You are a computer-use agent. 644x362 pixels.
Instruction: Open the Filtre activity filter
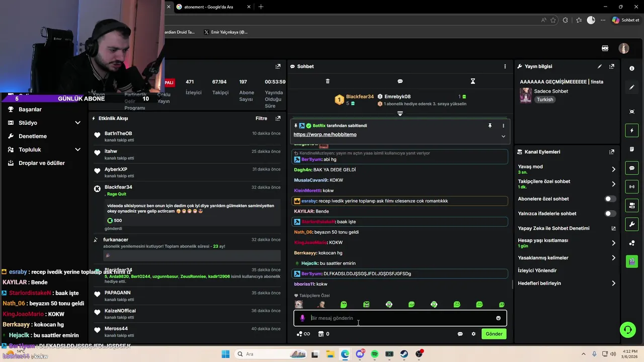[x=261, y=119]
